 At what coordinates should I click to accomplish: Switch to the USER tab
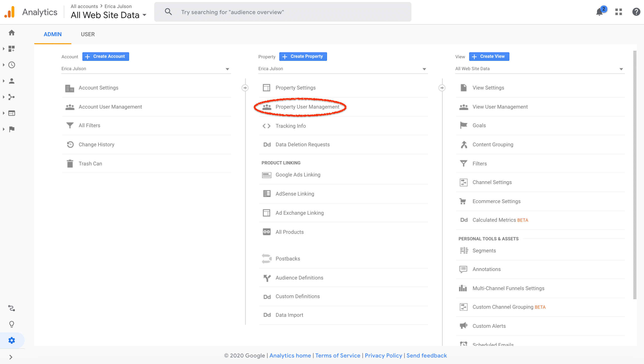tap(88, 34)
